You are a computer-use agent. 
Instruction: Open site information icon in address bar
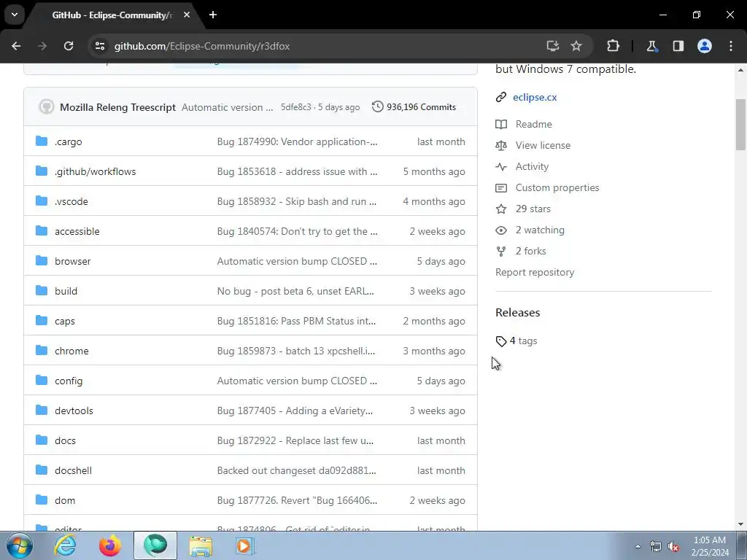(99, 46)
